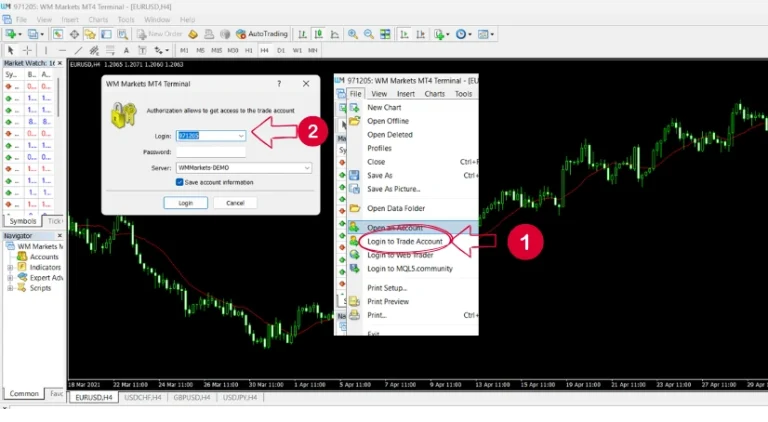Select the Text Label tool
The width and height of the screenshot is (768, 422).
tap(142, 50)
